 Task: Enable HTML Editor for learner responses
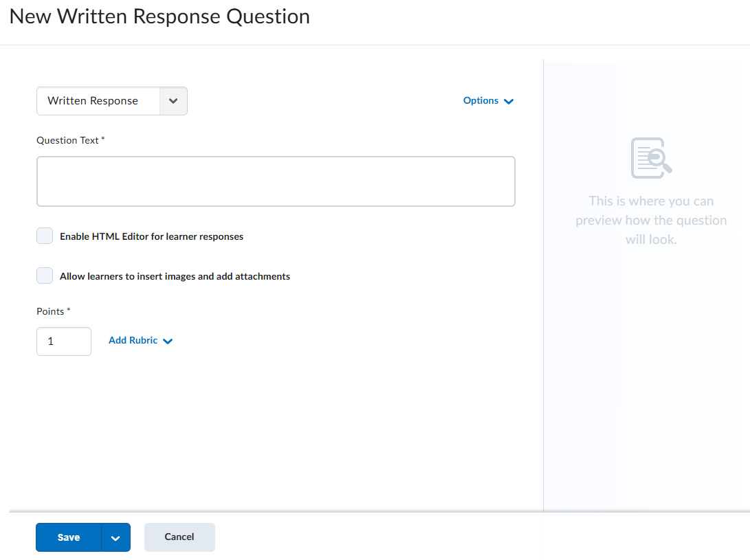(44, 236)
